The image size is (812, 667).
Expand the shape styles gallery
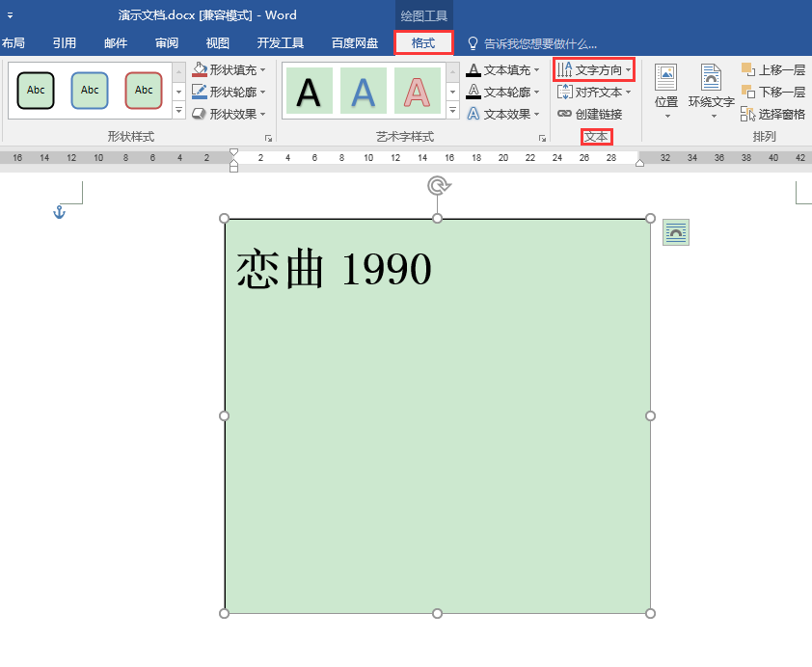click(178, 110)
